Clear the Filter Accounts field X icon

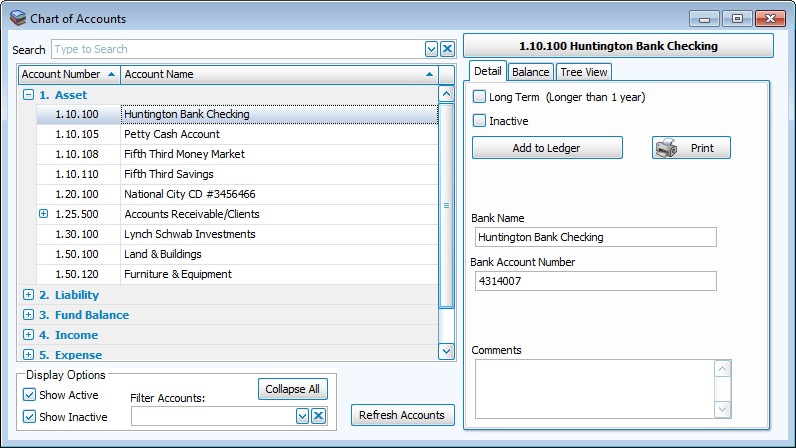tap(318, 416)
